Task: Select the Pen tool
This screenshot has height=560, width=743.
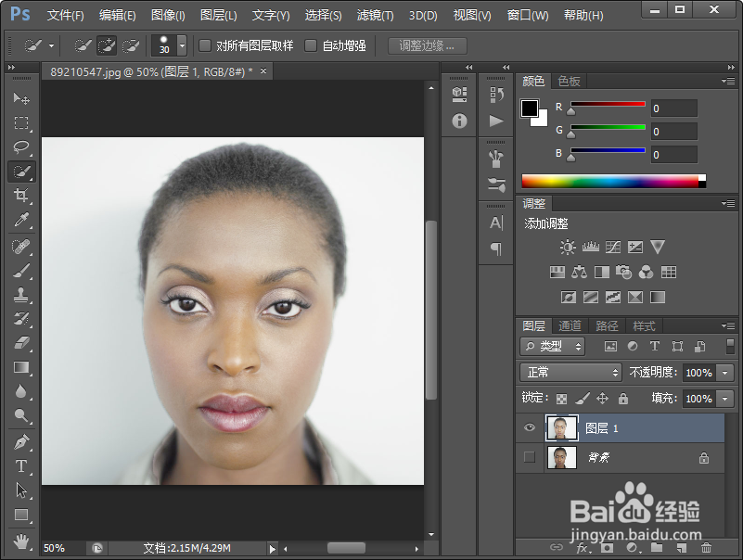Action: click(20, 442)
